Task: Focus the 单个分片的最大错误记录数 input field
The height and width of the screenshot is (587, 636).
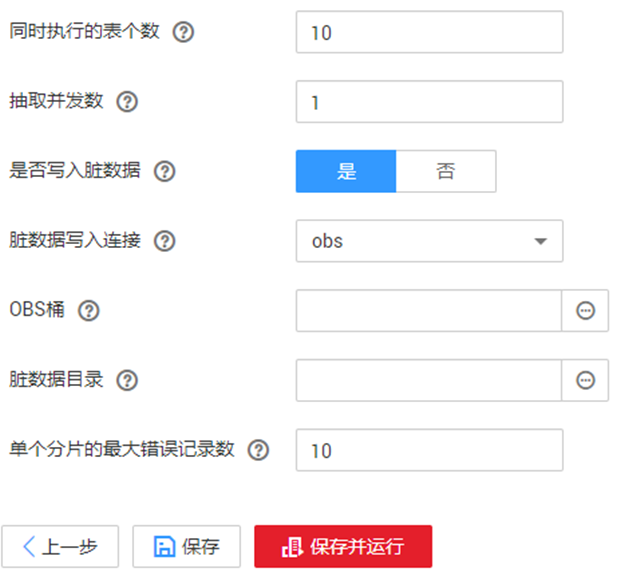Action: [429, 450]
